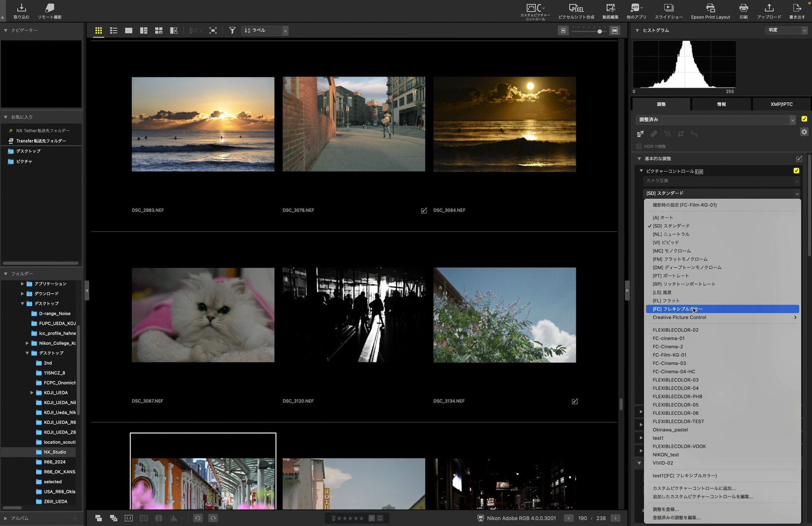Click the filter funnel icon
This screenshot has height=526, width=812.
point(232,31)
